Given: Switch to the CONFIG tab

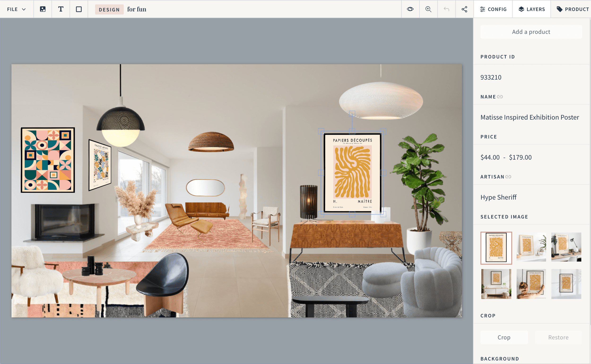Looking at the screenshot, I should pyautogui.click(x=493, y=9).
